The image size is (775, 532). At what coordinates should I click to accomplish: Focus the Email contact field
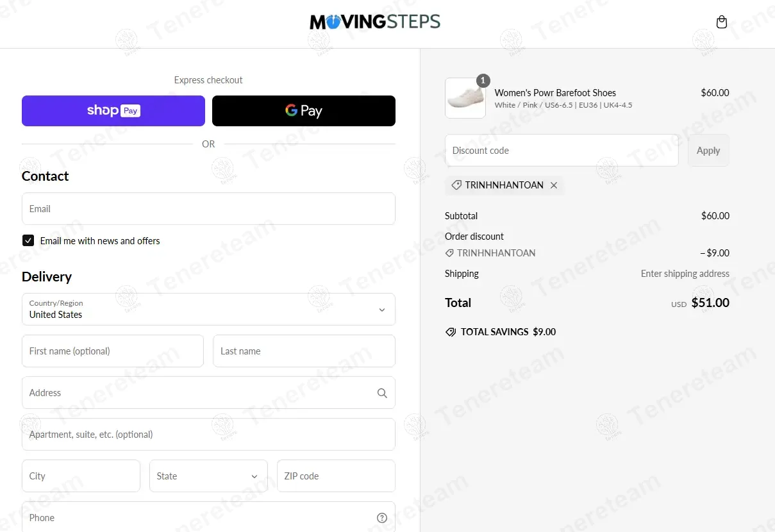coord(208,209)
